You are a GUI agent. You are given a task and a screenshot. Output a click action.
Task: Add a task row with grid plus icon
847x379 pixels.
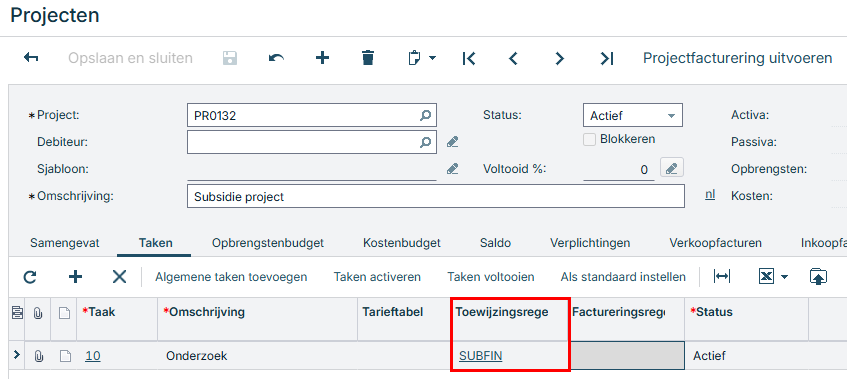(x=75, y=277)
